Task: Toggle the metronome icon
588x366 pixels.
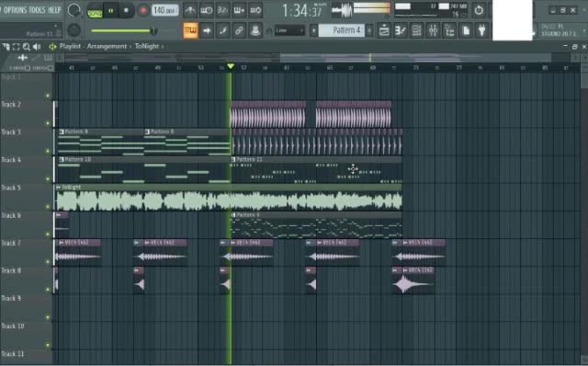Action: (x=190, y=10)
